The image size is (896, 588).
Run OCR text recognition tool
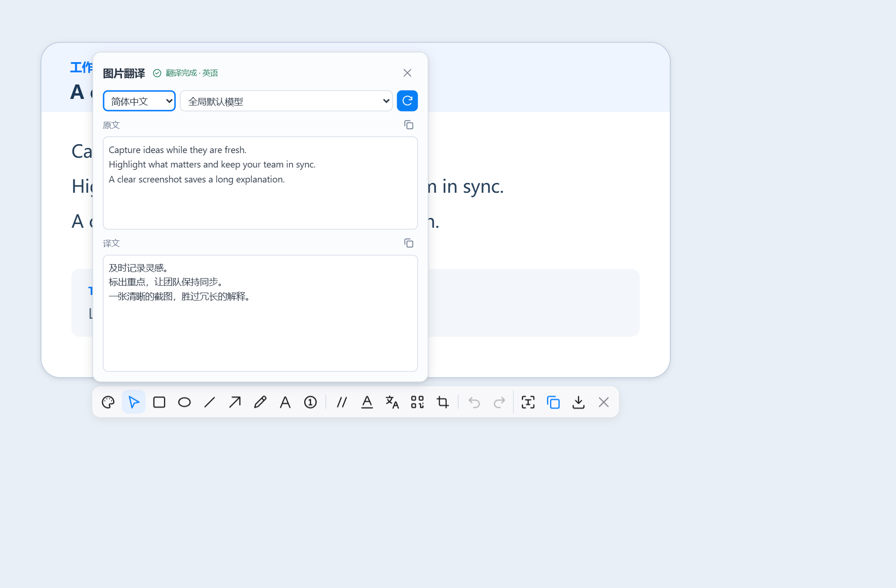[x=528, y=402]
